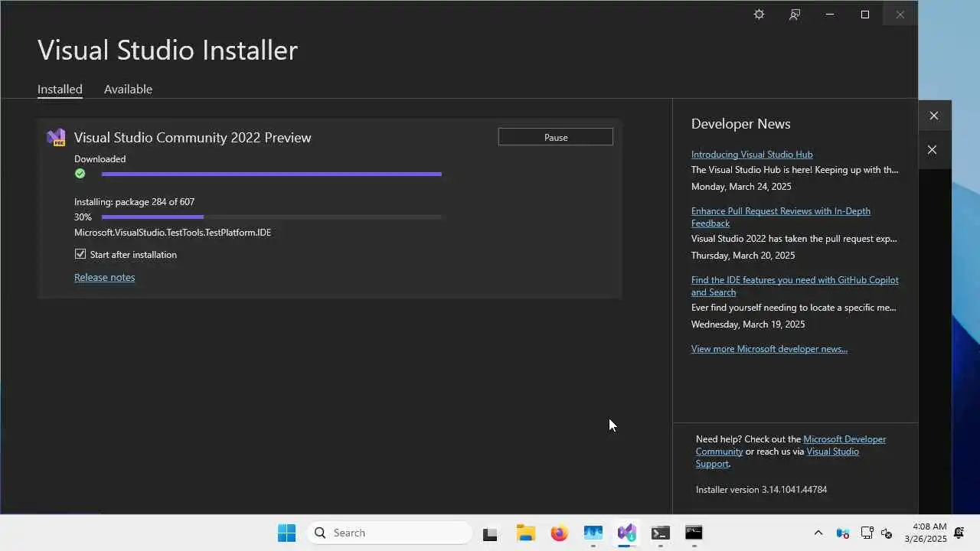Click the 'The Visual Studio Hub is here!' summary
The width and height of the screenshot is (980, 551).
pyautogui.click(x=795, y=169)
